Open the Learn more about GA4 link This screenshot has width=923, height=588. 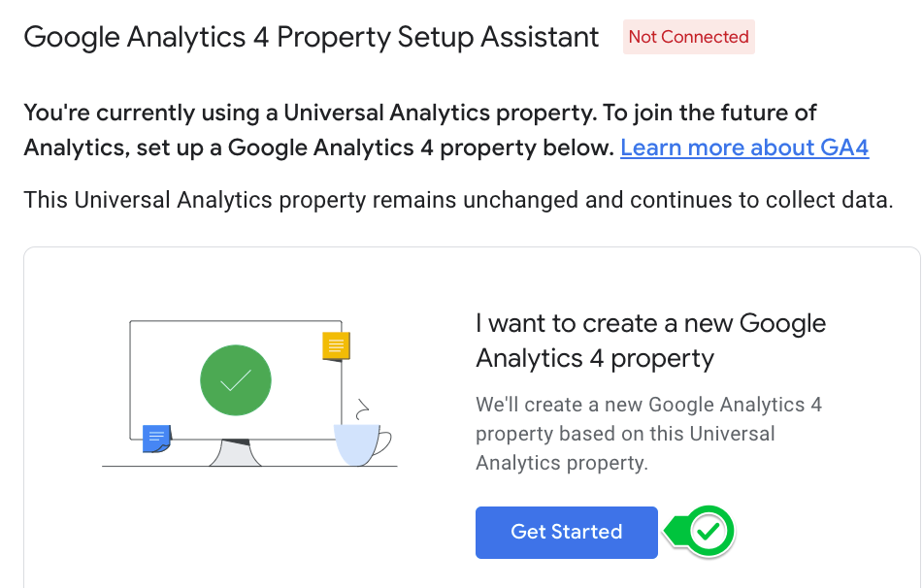click(x=743, y=147)
